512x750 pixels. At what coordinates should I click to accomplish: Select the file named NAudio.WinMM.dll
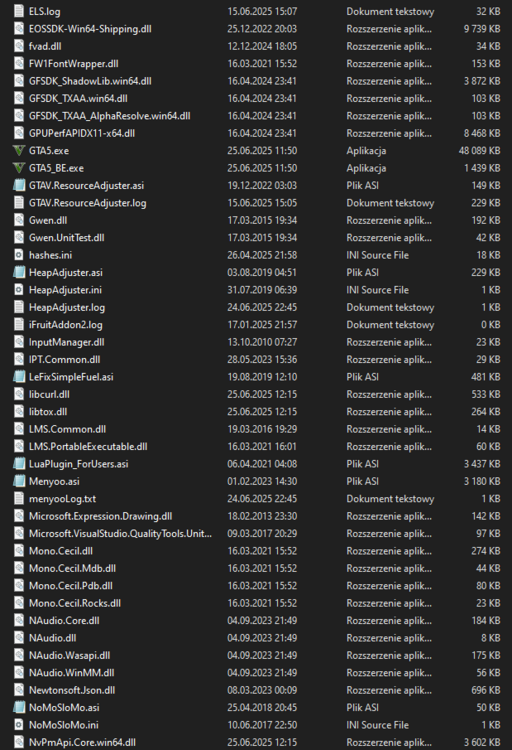click(71, 673)
